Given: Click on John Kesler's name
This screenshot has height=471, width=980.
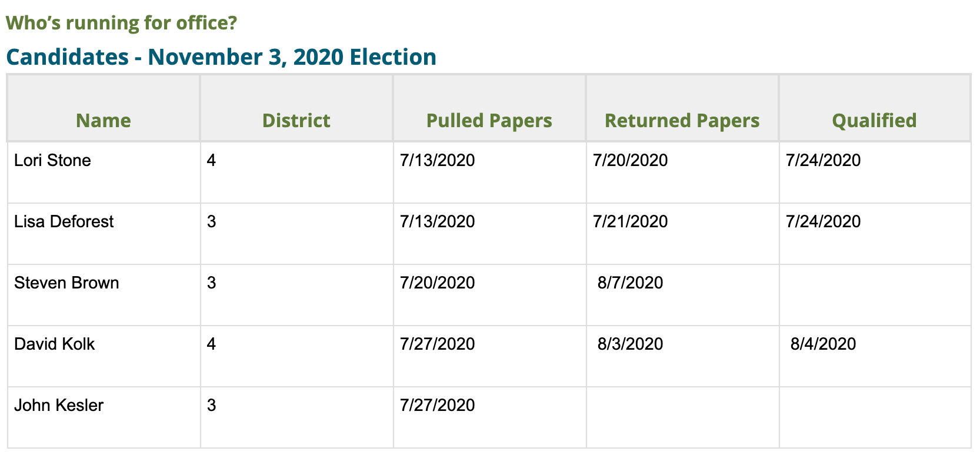Looking at the screenshot, I should click(x=59, y=405).
